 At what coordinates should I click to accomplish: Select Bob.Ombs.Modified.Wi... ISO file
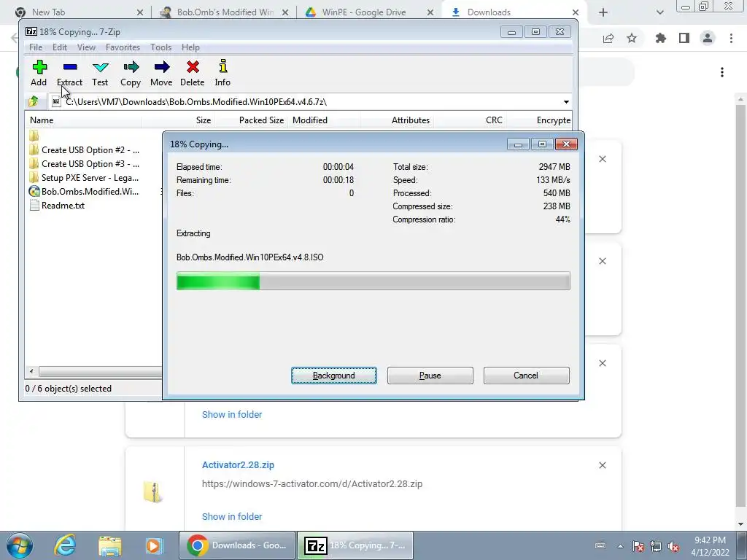pos(85,192)
